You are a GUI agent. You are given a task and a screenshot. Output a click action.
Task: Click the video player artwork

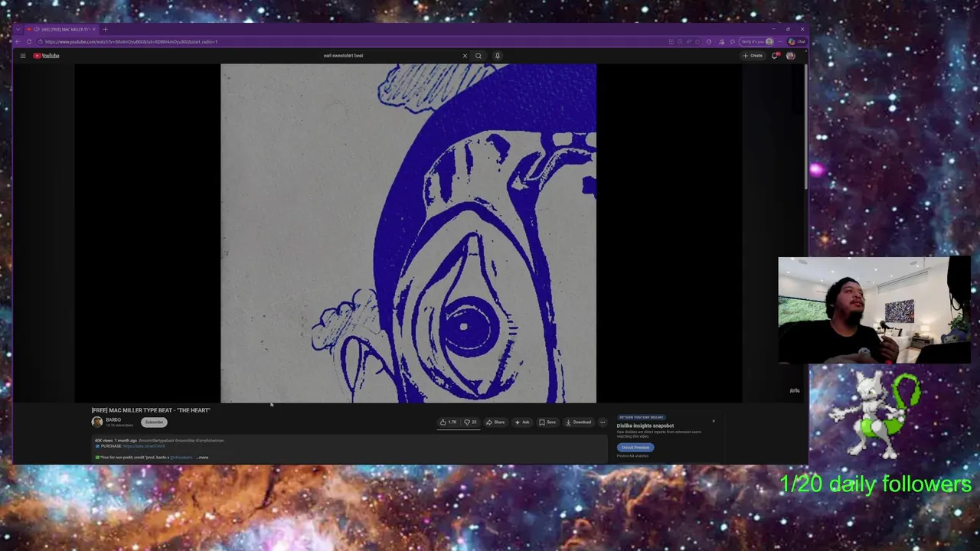point(408,233)
